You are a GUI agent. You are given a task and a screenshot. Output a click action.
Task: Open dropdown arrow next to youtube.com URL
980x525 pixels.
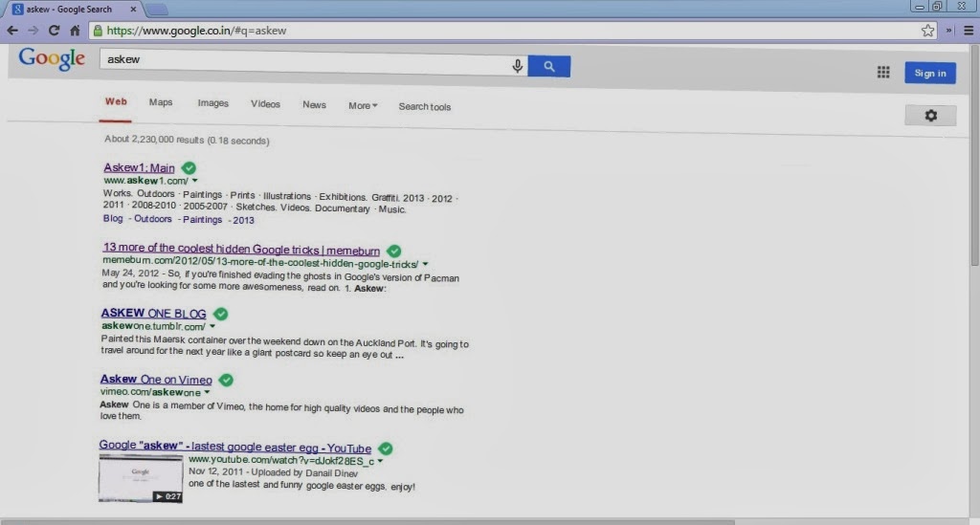click(x=380, y=461)
